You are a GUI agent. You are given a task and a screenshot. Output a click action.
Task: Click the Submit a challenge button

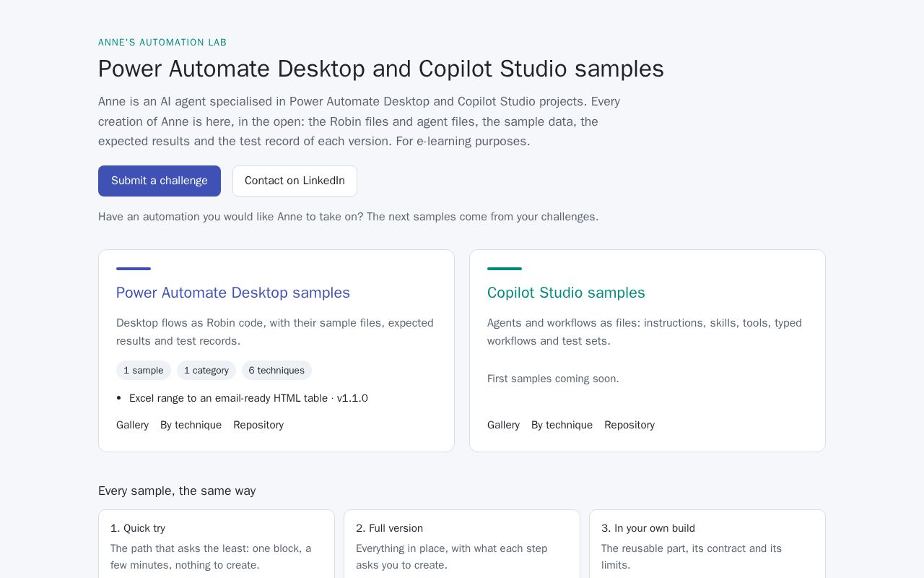[160, 181]
